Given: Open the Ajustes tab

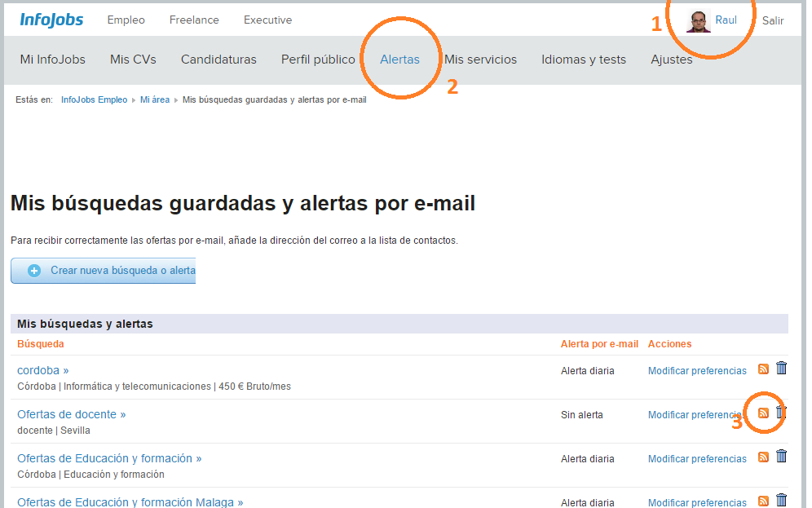Looking at the screenshot, I should click(672, 60).
